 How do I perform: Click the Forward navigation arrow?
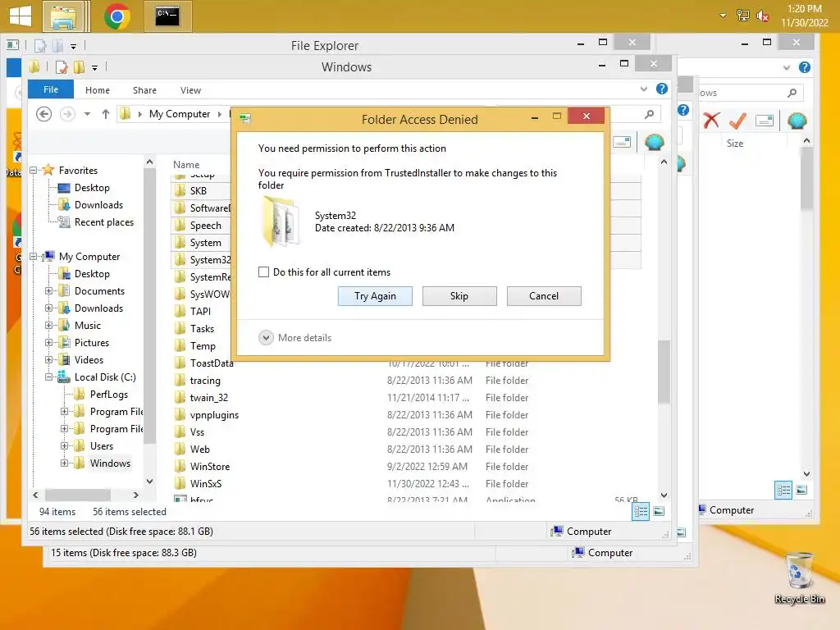tap(67, 114)
